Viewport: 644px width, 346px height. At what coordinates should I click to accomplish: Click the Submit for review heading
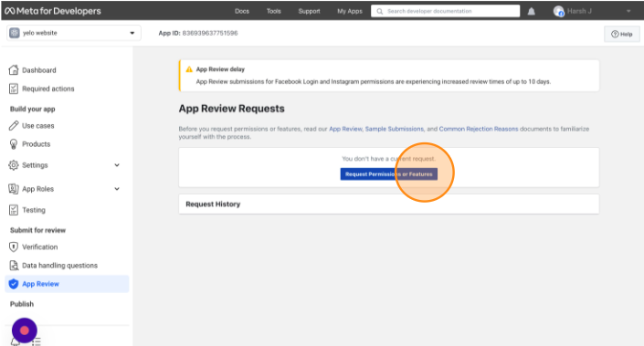(37, 230)
